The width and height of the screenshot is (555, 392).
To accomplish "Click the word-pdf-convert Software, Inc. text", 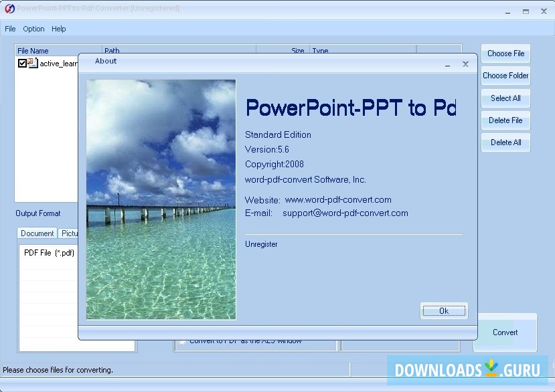I will 305,179.
